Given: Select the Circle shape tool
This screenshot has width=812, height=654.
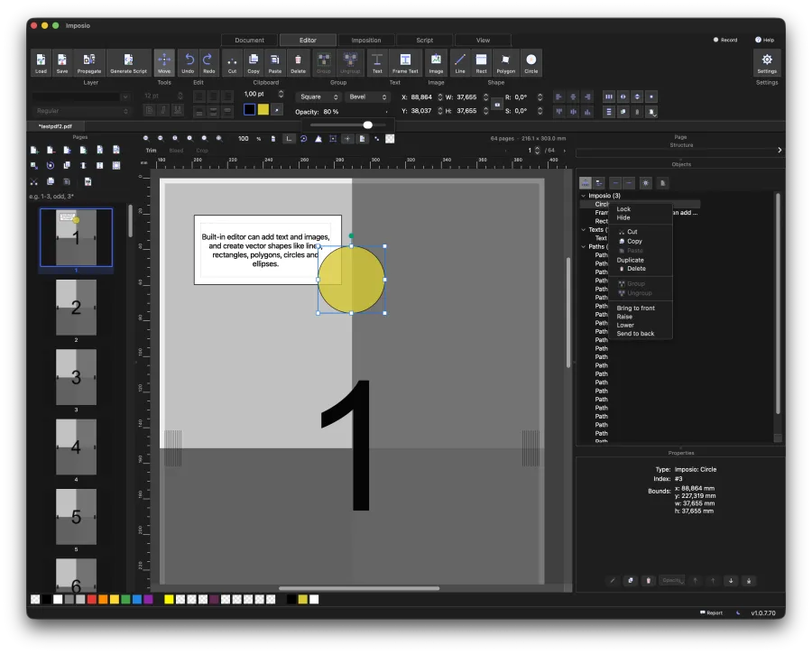Looking at the screenshot, I should pos(531,63).
